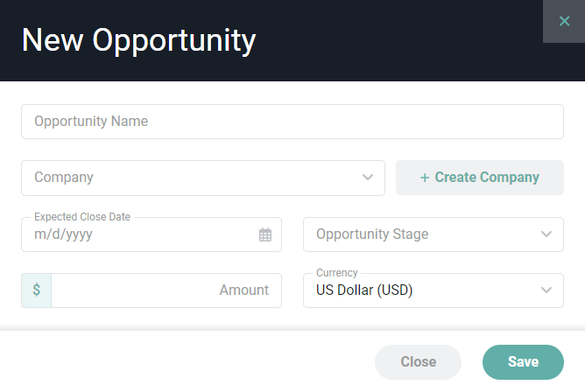Click the New Opportunity heading
The width and height of the screenshot is (585, 392).
point(138,40)
